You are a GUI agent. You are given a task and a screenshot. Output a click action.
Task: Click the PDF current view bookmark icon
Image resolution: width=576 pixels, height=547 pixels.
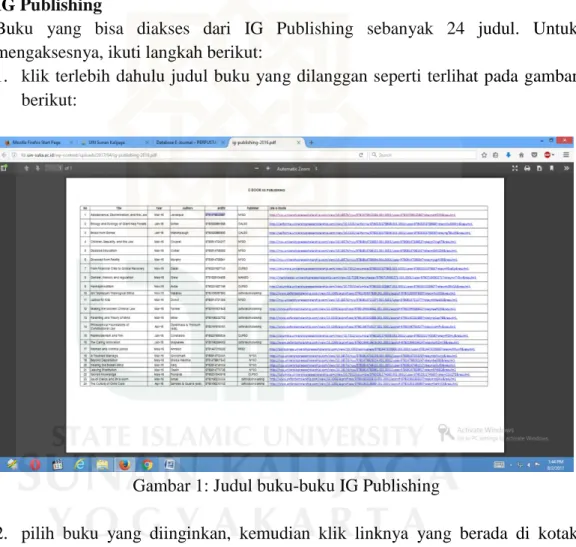551,168
